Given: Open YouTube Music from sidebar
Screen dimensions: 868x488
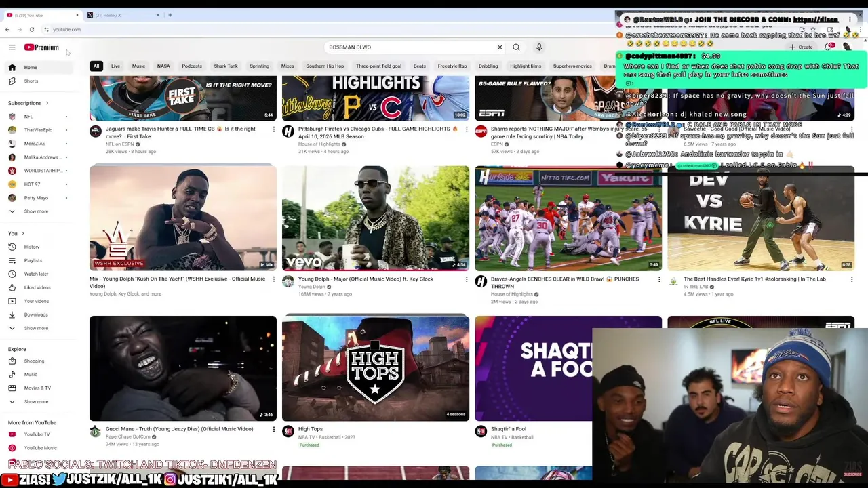Looking at the screenshot, I should (39, 448).
